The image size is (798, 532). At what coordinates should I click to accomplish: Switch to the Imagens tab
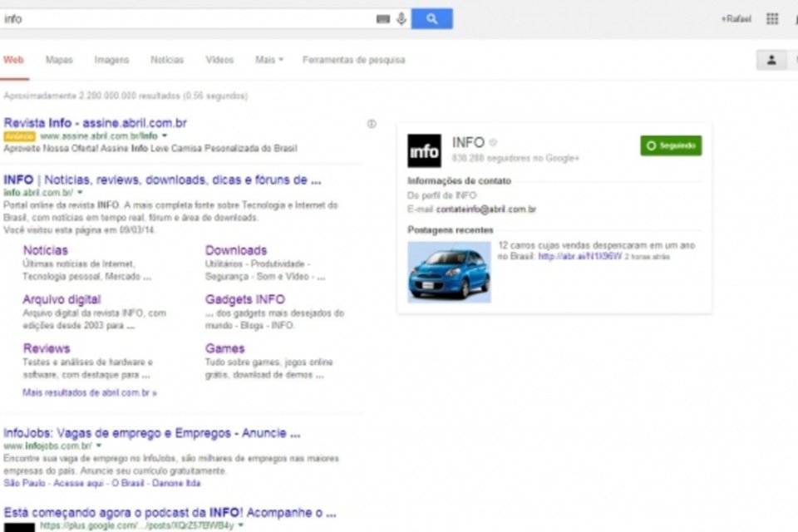[111, 60]
